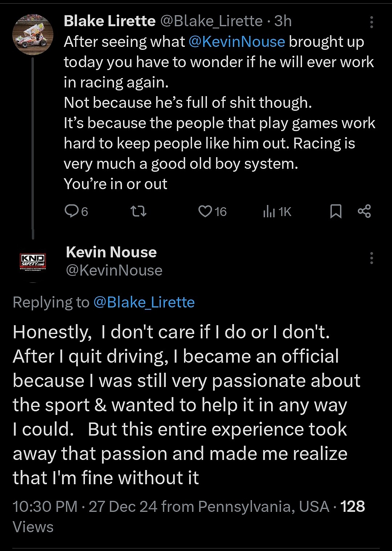Tap the 3h timestamp
392x551 pixels.
click(283, 21)
